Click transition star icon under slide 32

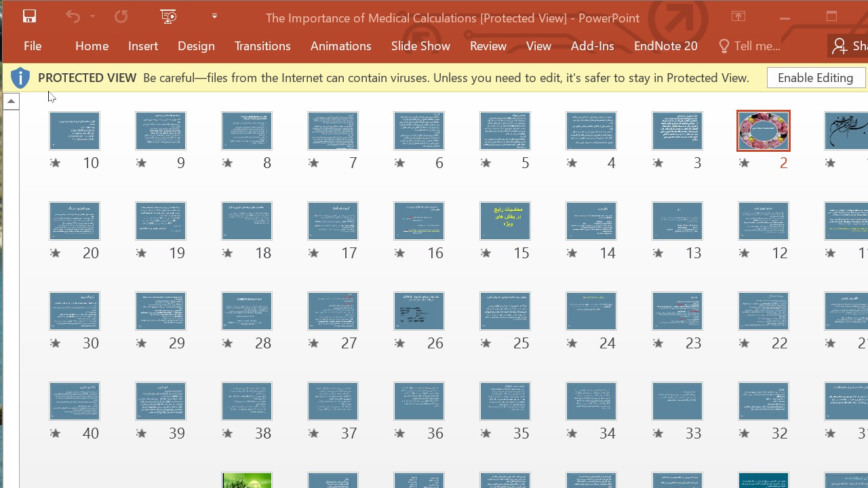744,433
